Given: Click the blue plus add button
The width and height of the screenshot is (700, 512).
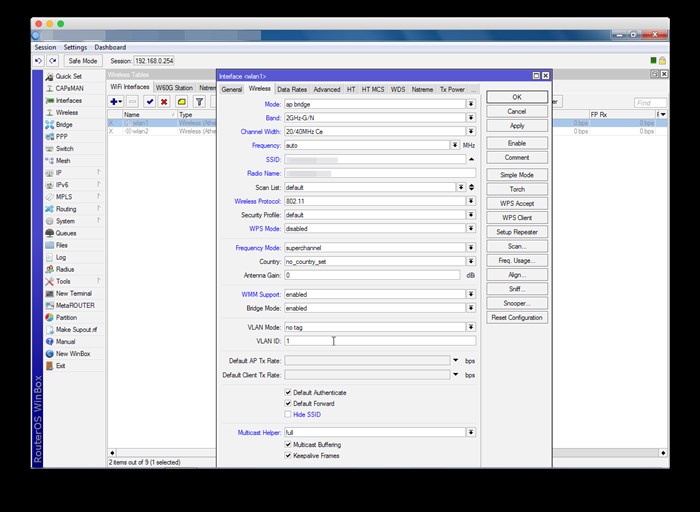Looking at the screenshot, I should 116,102.
